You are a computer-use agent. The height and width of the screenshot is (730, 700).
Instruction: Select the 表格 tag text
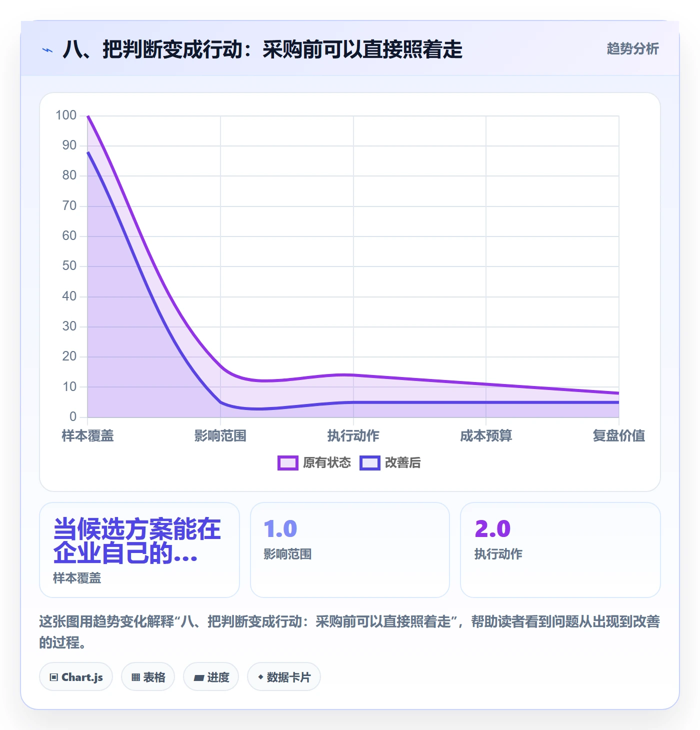click(154, 677)
